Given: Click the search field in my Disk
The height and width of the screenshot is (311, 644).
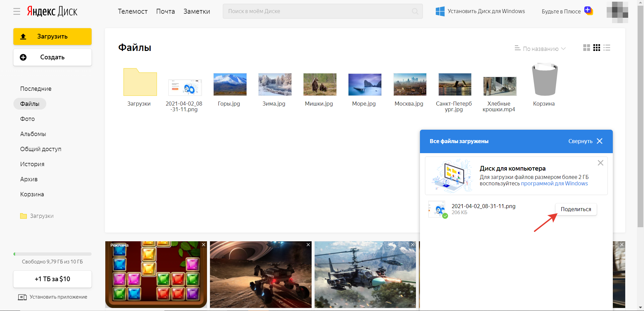Looking at the screenshot, I should [319, 11].
